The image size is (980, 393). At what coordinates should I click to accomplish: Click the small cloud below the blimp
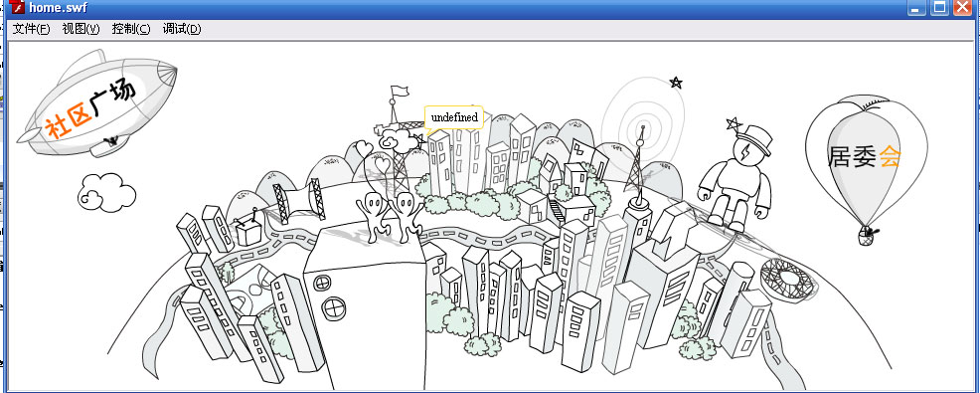107,193
